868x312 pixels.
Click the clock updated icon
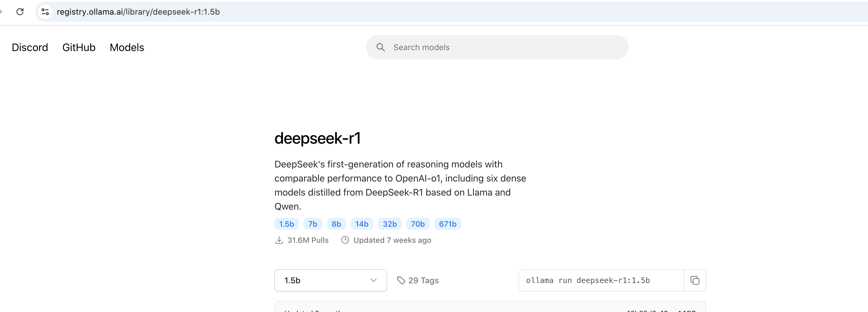345,240
